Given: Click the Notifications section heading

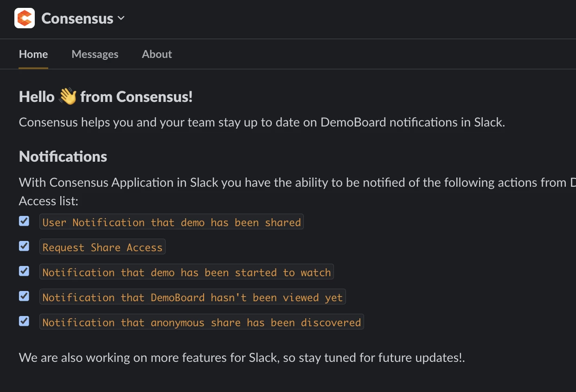Looking at the screenshot, I should (x=63, y=157).
